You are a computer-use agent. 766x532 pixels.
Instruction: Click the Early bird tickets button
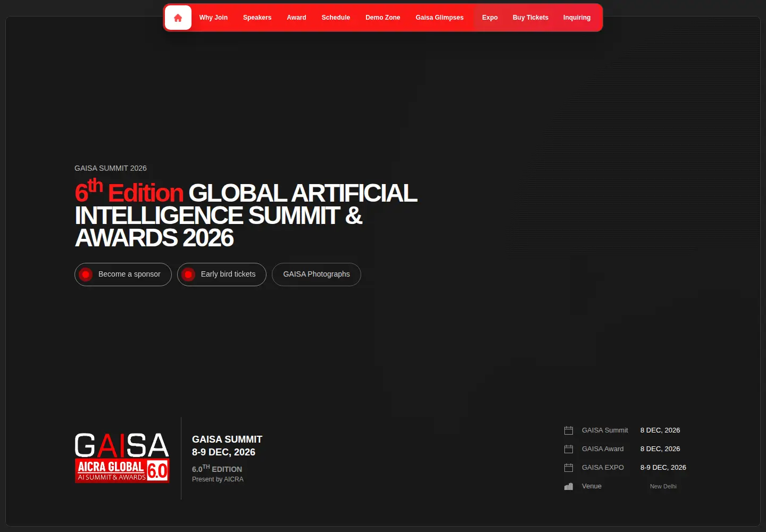pos(222,275)
